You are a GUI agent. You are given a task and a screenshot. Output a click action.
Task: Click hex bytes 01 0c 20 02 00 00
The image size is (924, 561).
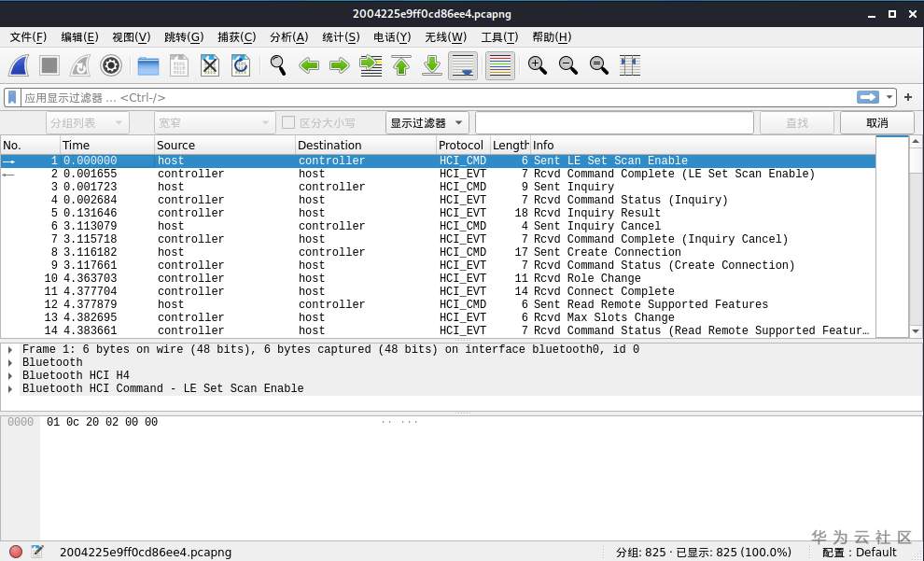(x=102, y=422)
